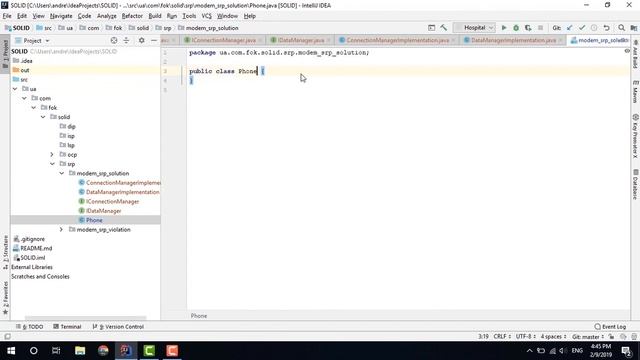Hide the Project tool window
Screen dimensions: 640x360
pos(154,40)
